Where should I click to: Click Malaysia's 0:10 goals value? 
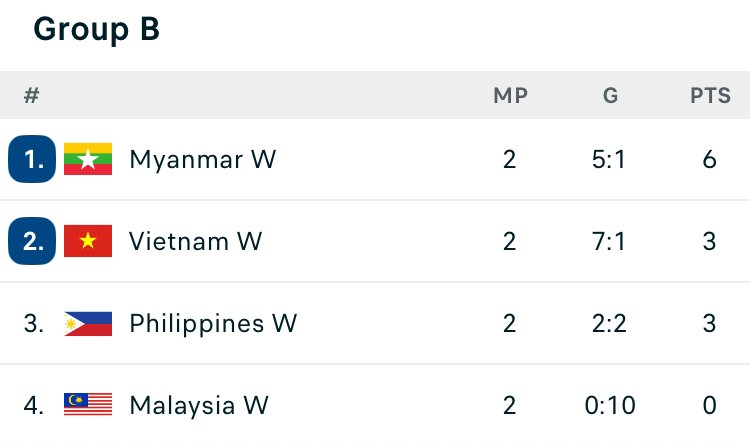coord(610,405)
